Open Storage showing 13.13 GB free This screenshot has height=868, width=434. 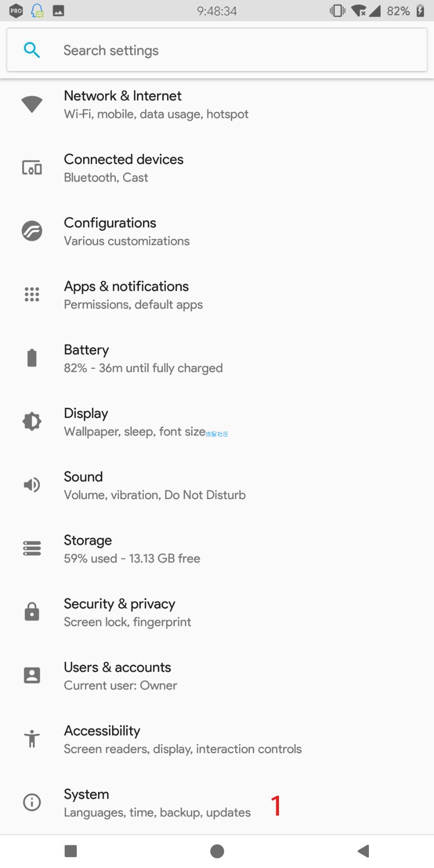[x=217, y=549]
